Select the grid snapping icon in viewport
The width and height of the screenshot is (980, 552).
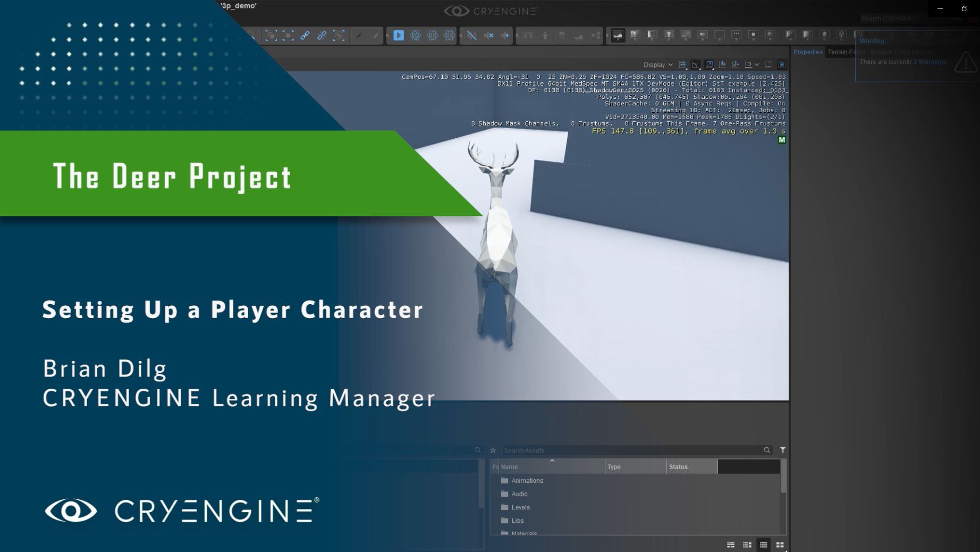pyautogui.click(x=682, y=64)
